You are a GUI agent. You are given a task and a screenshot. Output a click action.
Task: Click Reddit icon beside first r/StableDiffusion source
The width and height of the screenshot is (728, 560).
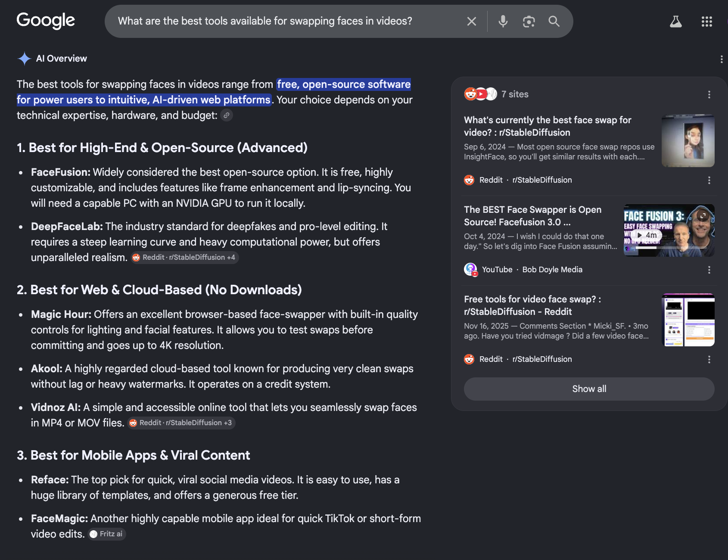click(469, 180)
